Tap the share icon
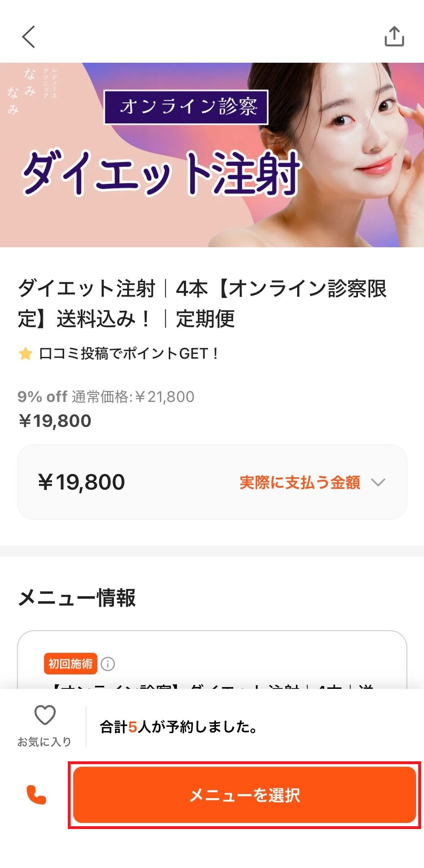Screen dimensions: 424x868 tap(394, 36)
